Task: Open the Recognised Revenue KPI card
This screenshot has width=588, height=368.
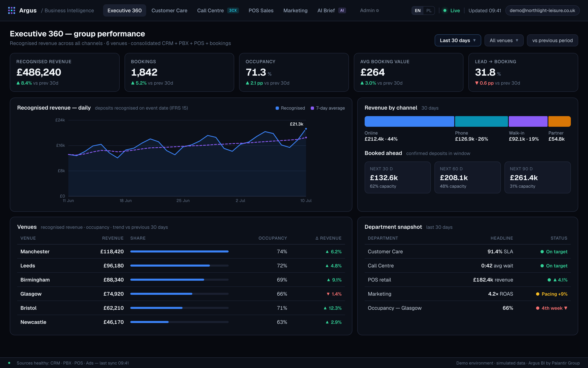Action: point(65,72)
